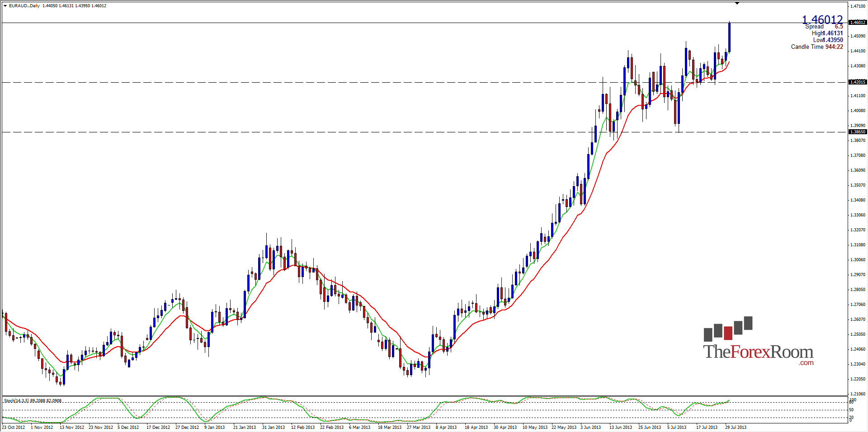Open the High 1.46131 value entry
The height and width of the screenshot is (432, 868).
(x=827, y=33)
